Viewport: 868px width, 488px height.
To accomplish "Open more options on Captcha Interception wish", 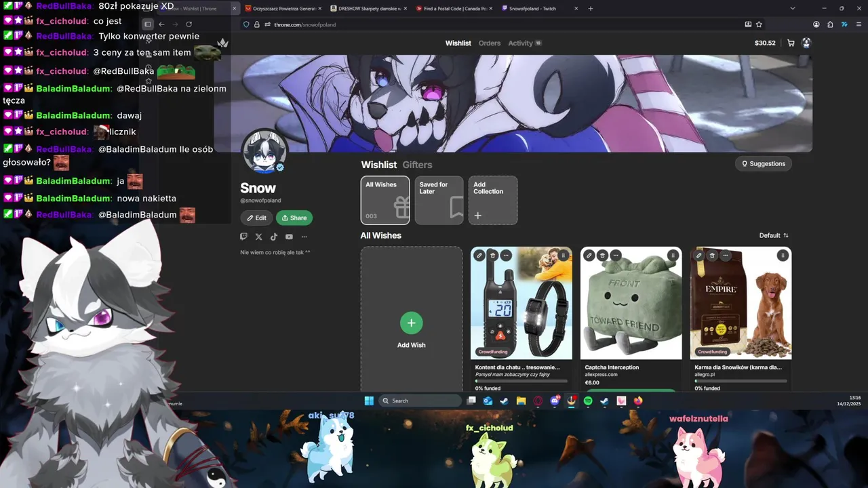I will tap(616, 256).
